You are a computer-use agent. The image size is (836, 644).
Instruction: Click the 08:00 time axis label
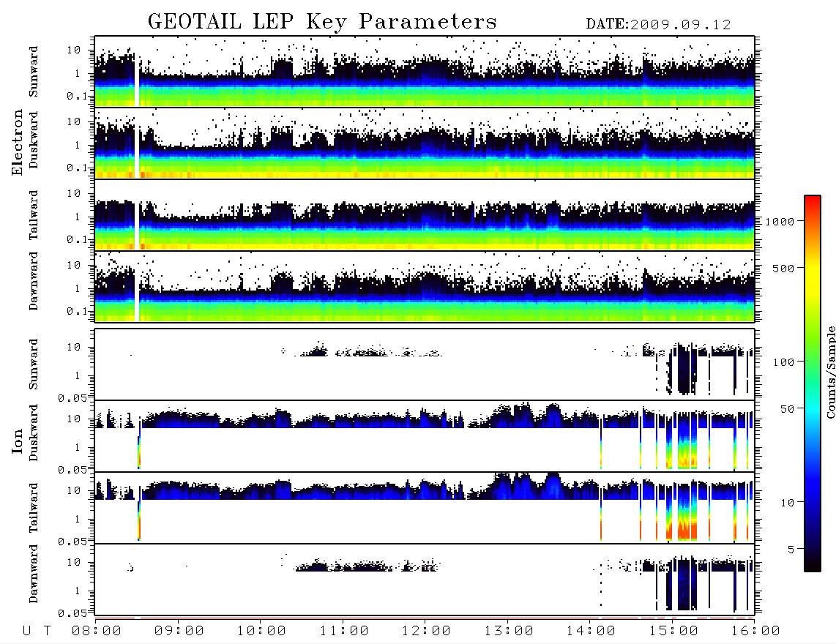point(97,632)
